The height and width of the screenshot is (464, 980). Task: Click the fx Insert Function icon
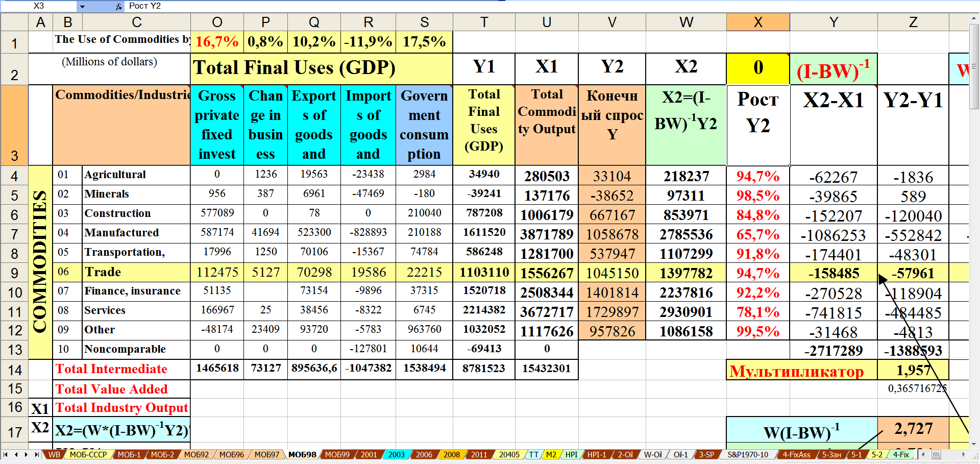(x=118, y=6)
